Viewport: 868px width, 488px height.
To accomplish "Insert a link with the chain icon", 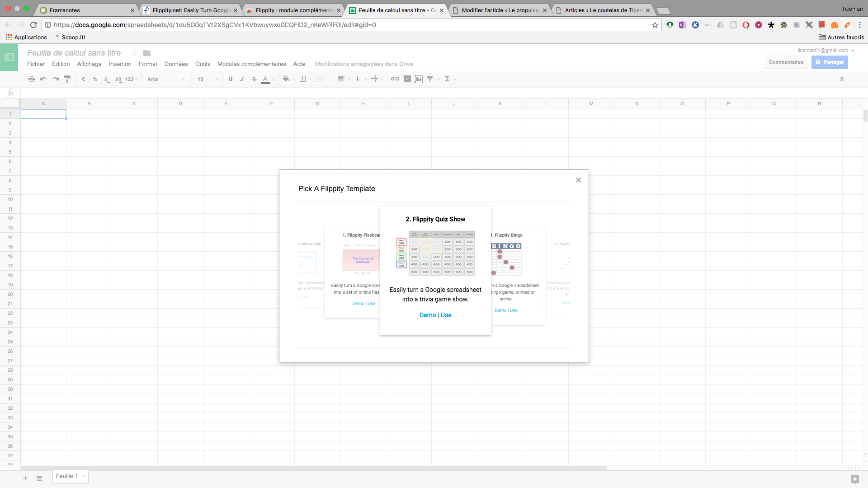I will tap(395, 79).
